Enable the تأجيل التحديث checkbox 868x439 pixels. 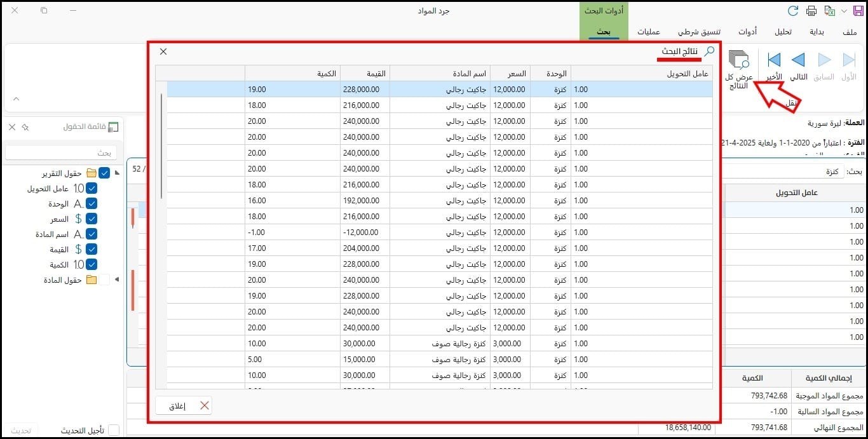tap(114, 430)
